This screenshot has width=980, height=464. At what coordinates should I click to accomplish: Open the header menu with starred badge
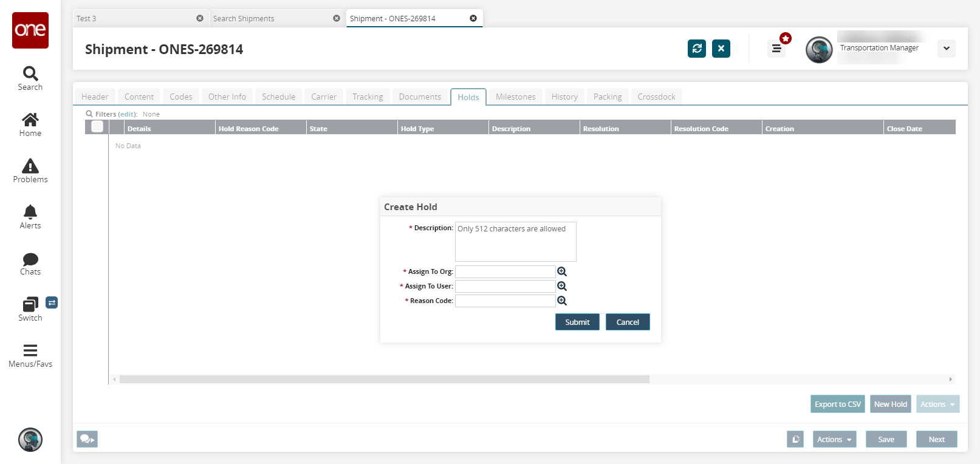click(x=776, y=49)
